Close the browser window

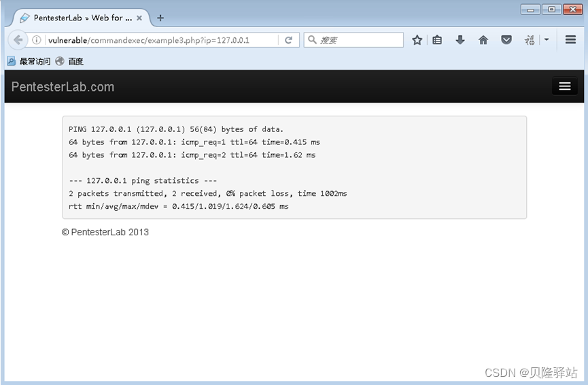click(x=572, y=10)
